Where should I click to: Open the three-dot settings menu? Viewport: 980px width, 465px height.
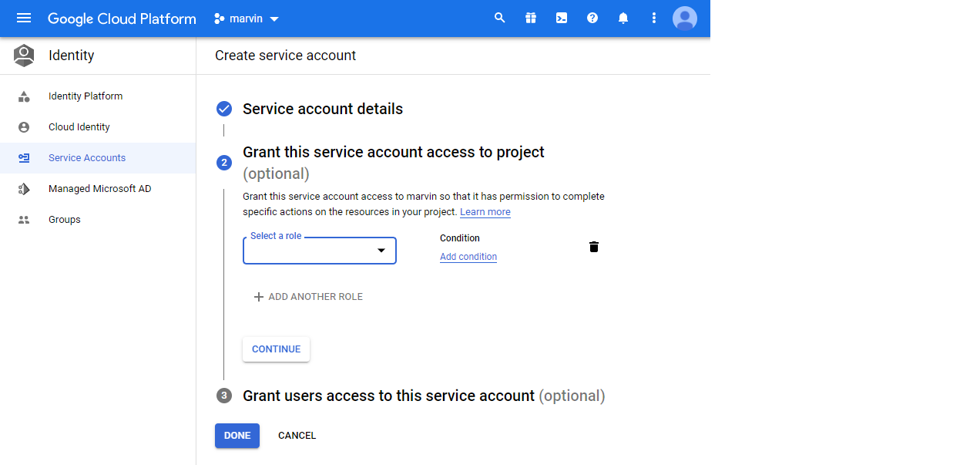click(x=654, y=18)
